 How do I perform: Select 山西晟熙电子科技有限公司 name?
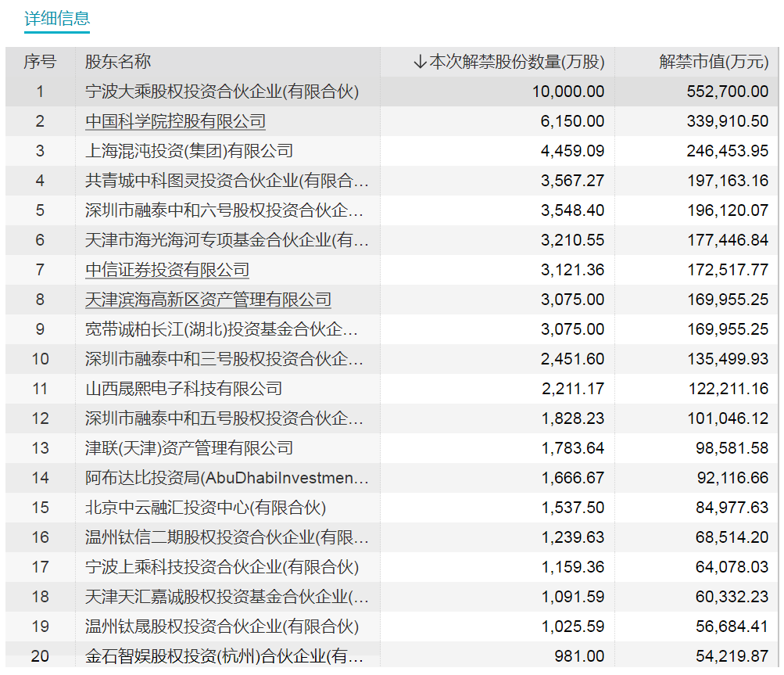coord(184,389)
